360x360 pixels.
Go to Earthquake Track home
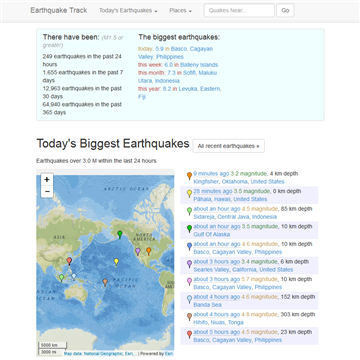tap(59, 10)
